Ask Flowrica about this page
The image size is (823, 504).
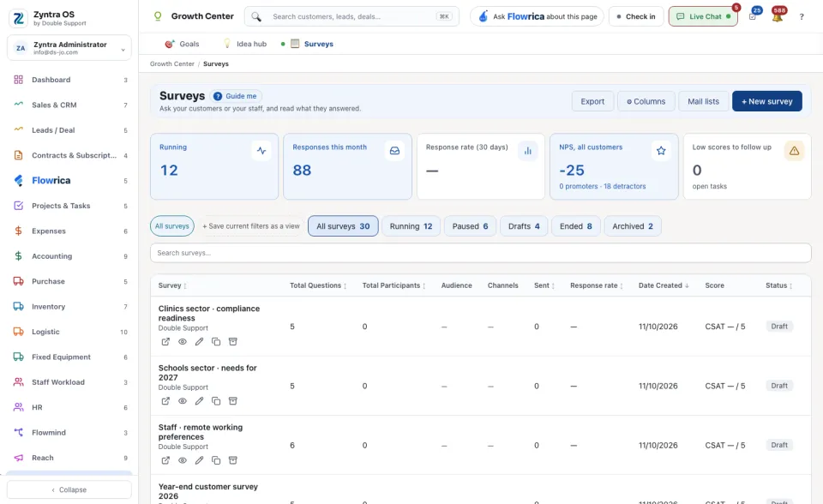click(x=537, y=16)
